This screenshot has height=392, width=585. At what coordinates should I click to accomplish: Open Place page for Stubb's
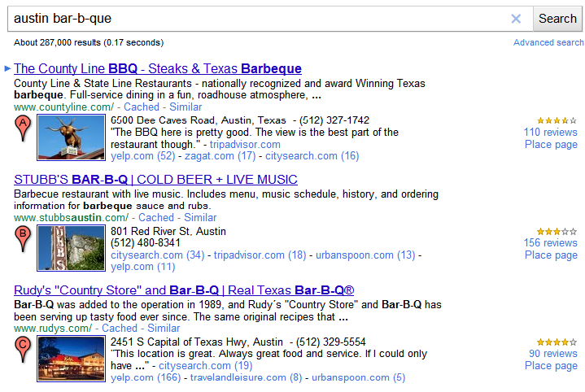pos(551,255)
